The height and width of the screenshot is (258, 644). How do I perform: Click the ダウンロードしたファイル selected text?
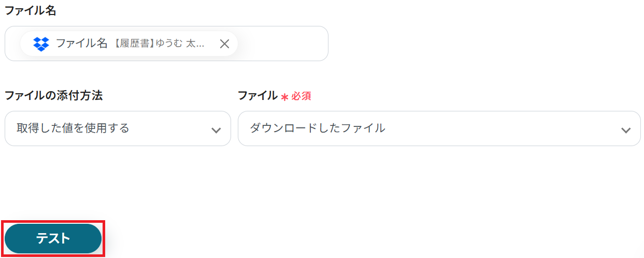[x=318, y=128]
